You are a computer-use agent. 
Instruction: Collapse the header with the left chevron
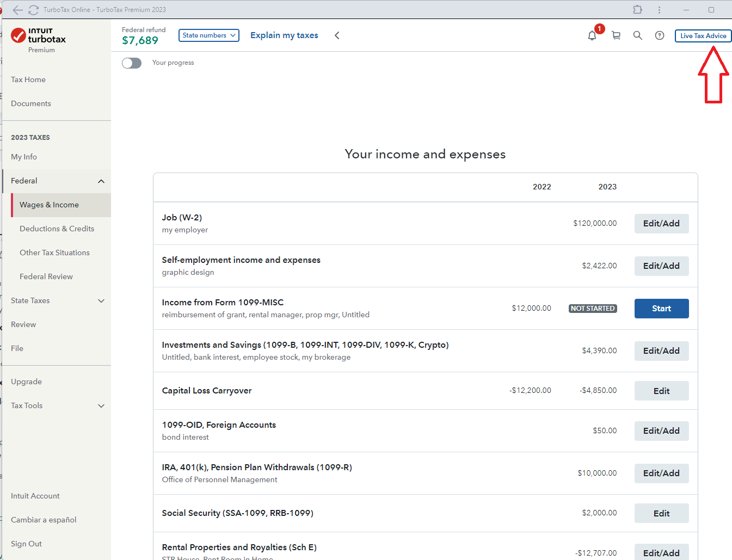click(x=337, y=35)
